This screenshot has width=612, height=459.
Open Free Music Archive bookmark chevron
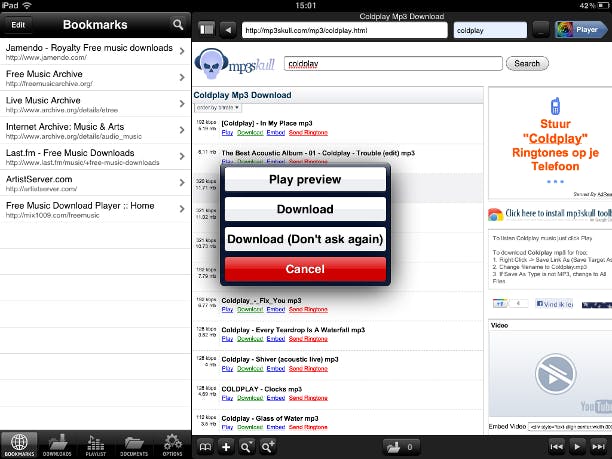[x=182, y=77]
